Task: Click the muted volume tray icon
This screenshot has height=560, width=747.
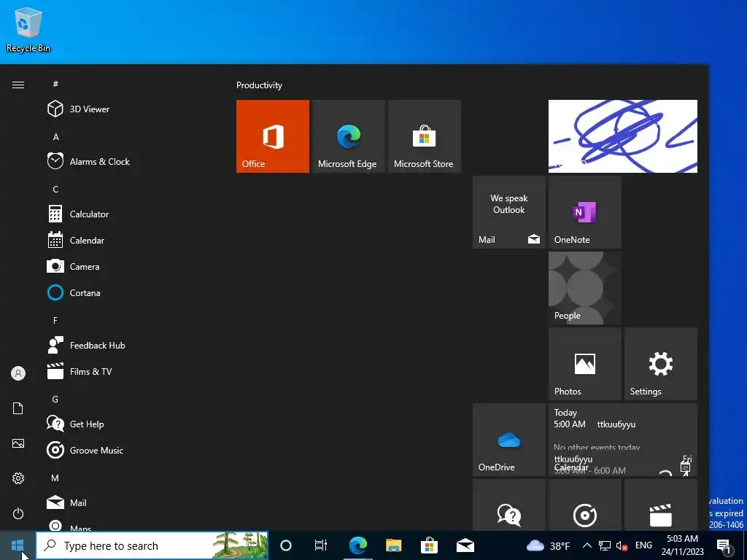Action: click(x=622, y=545)
